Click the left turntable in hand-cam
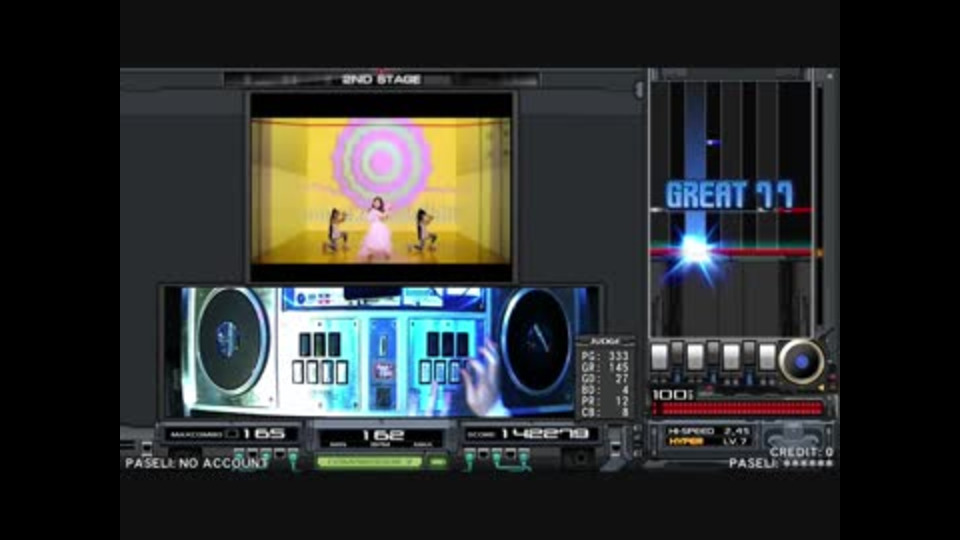Screen dimensions: 960x540 231,340
